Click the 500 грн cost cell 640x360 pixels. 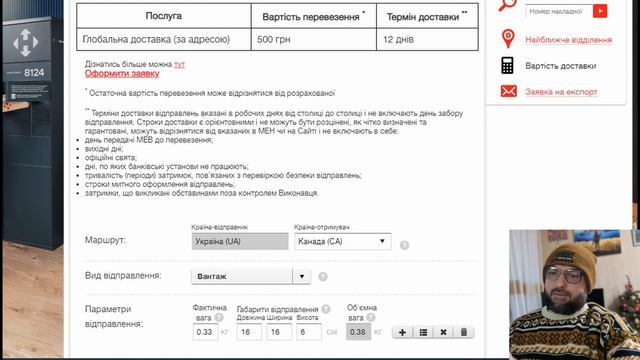pos(313,40)
